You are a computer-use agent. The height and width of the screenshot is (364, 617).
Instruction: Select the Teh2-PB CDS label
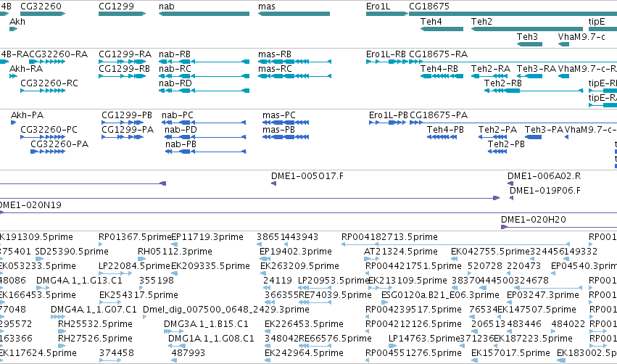[506, 144]
